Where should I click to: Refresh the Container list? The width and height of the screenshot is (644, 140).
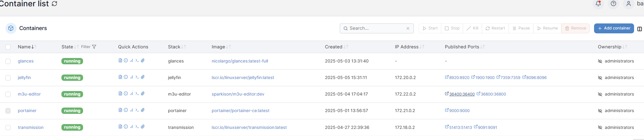[x=54, y=4]
